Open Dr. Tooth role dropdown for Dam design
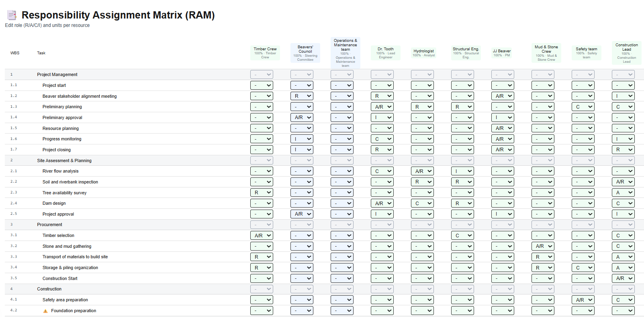This screenshot has height=317, width=644. 382,204
